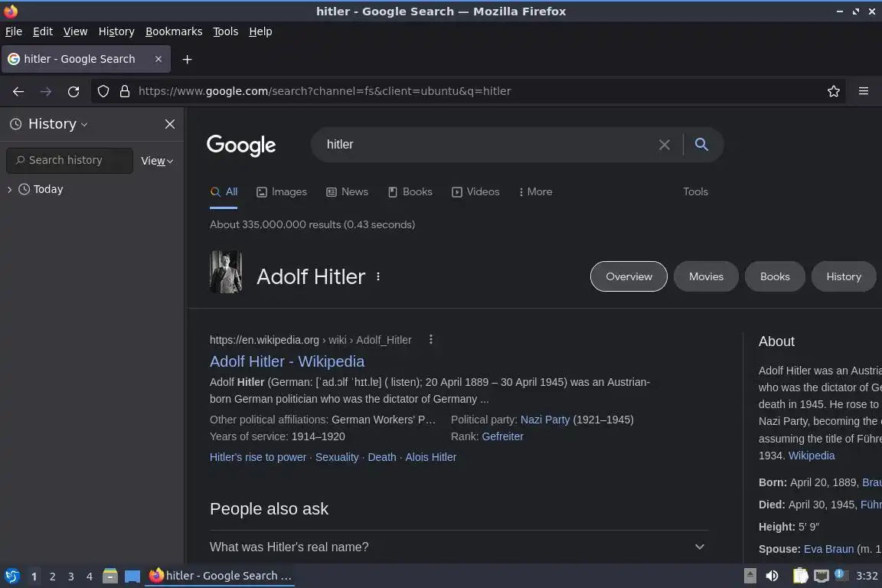This screenshot has width=882, height=588.
Task: Open the start menu launcher in taskbar
Action: (11, 576)
